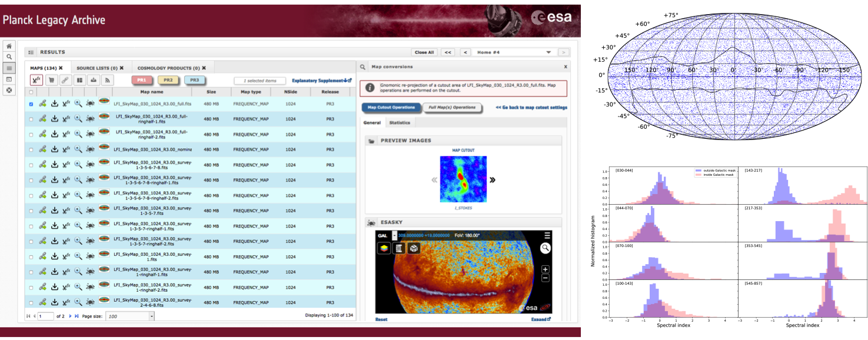This screenshot has width=868, height=340.
Task: Open ESASky layers stack icon
Action: click(x=383, y=248)
